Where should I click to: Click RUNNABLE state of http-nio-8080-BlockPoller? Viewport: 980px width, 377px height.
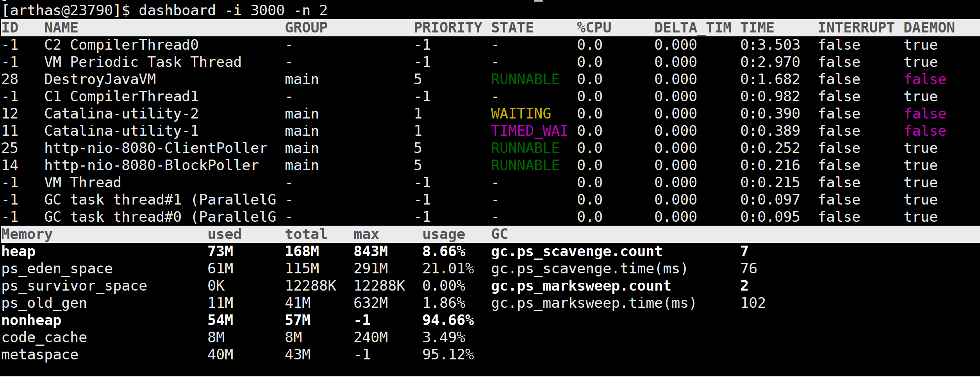coord(525,165)
